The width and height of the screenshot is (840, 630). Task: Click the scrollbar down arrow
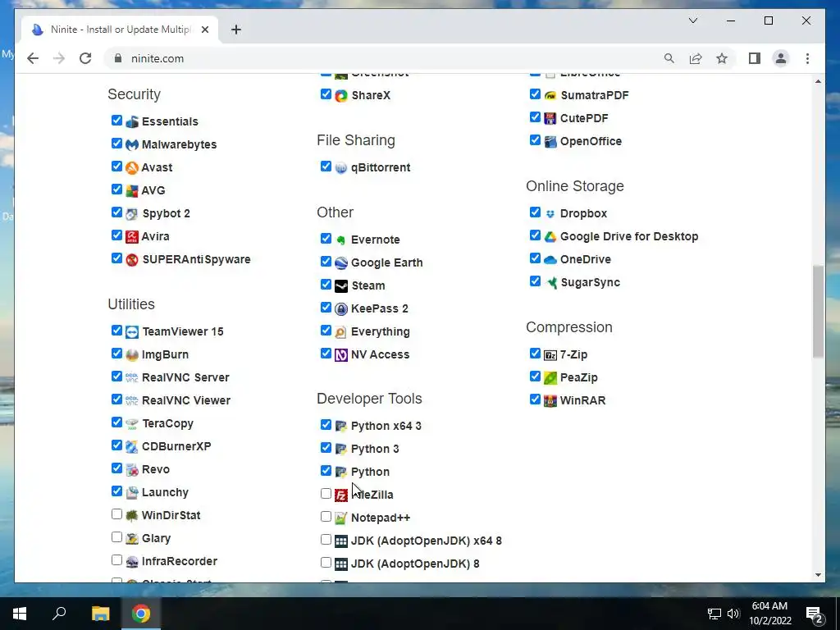click(818, 575)
